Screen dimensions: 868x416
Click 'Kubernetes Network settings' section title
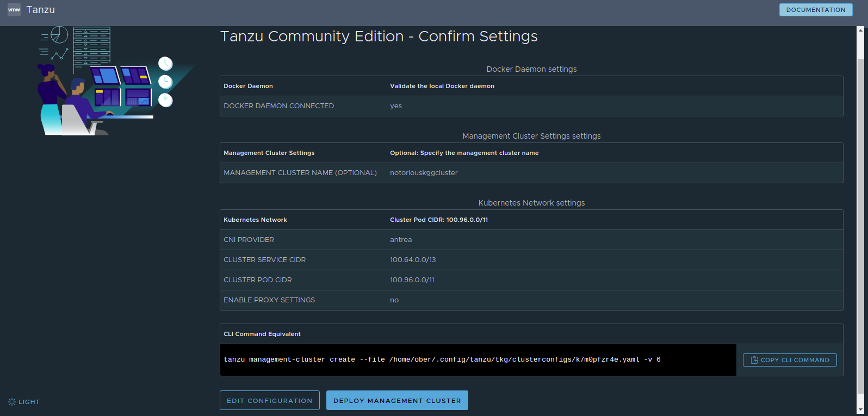(531, 203)
